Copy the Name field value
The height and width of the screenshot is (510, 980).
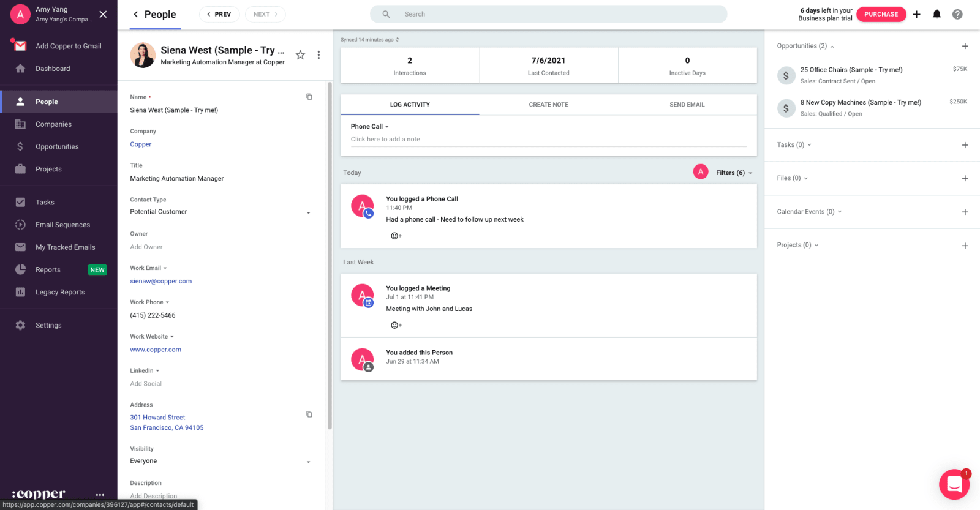309,97
